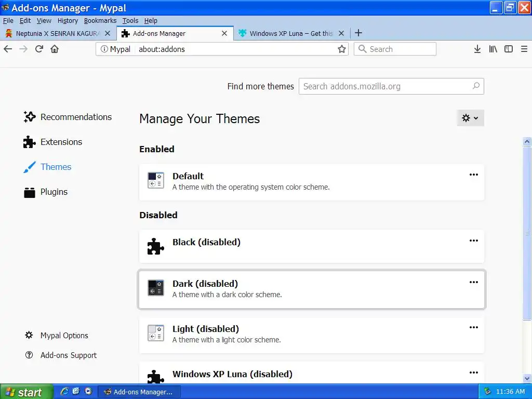Screen dimensions: 532x399
Task: Open the Edit menu
Action: [x=25, y=21]
